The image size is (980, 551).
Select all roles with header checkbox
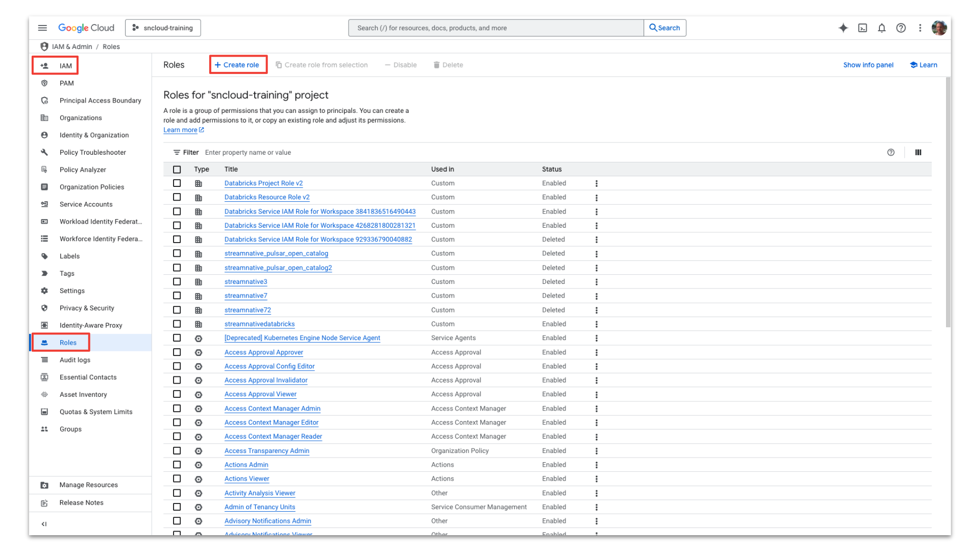(177, 170)
